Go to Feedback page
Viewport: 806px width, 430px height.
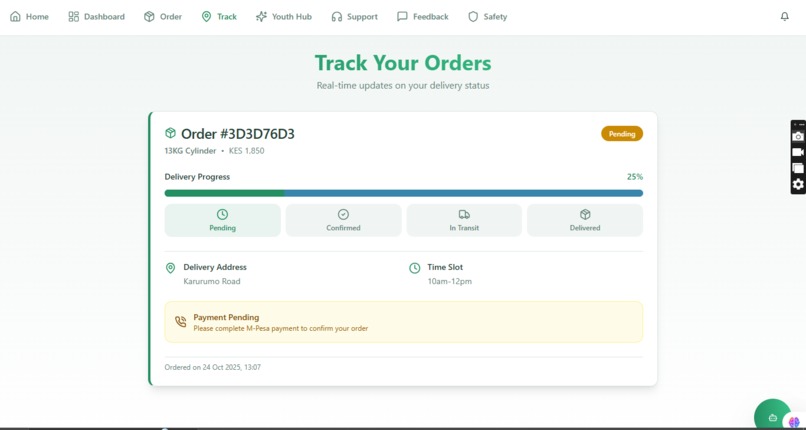pos(423,16)
